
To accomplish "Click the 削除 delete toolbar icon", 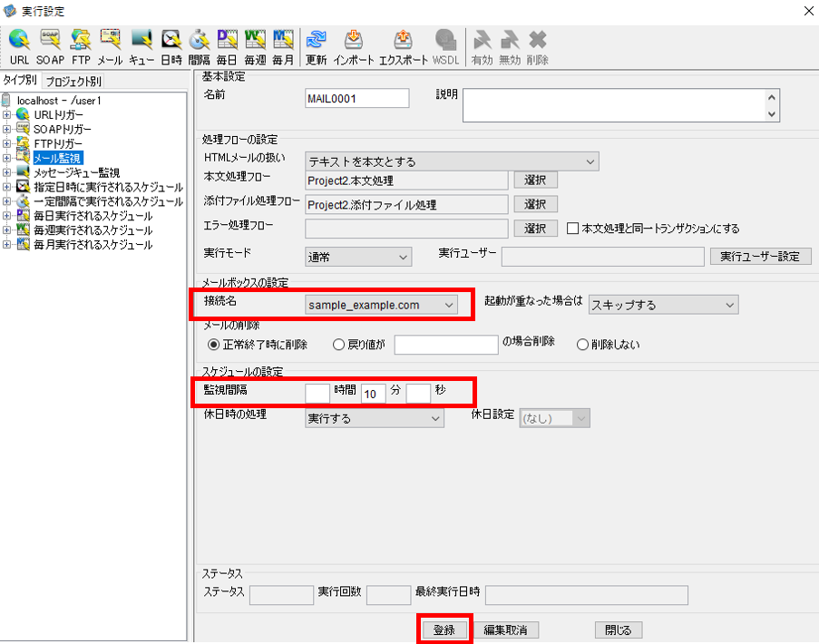I will [537, 47].
